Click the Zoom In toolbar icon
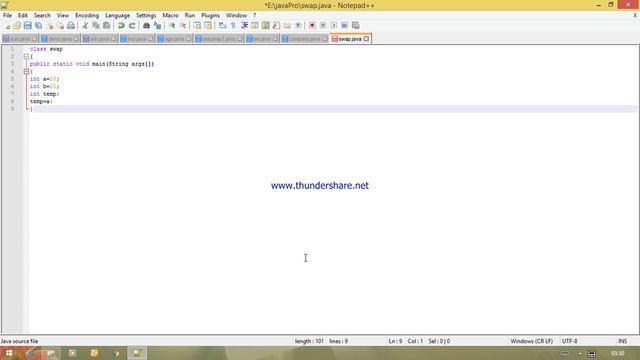Image resolution: width=640 pixels, height=360 pixels. pos(172,26)
